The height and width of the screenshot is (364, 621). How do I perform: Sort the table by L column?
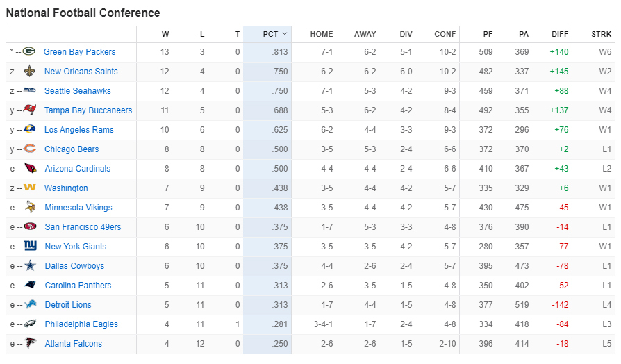202,34
